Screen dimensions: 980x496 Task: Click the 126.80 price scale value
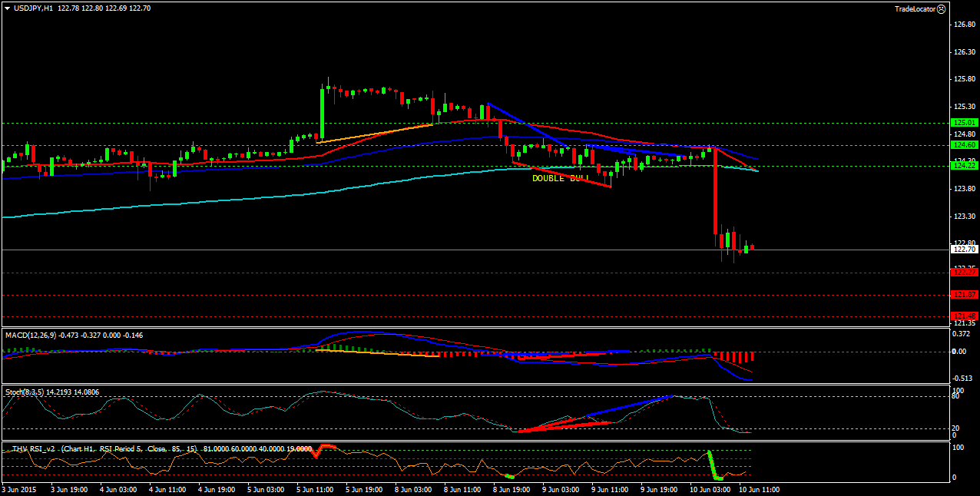(x=963, y=25)
